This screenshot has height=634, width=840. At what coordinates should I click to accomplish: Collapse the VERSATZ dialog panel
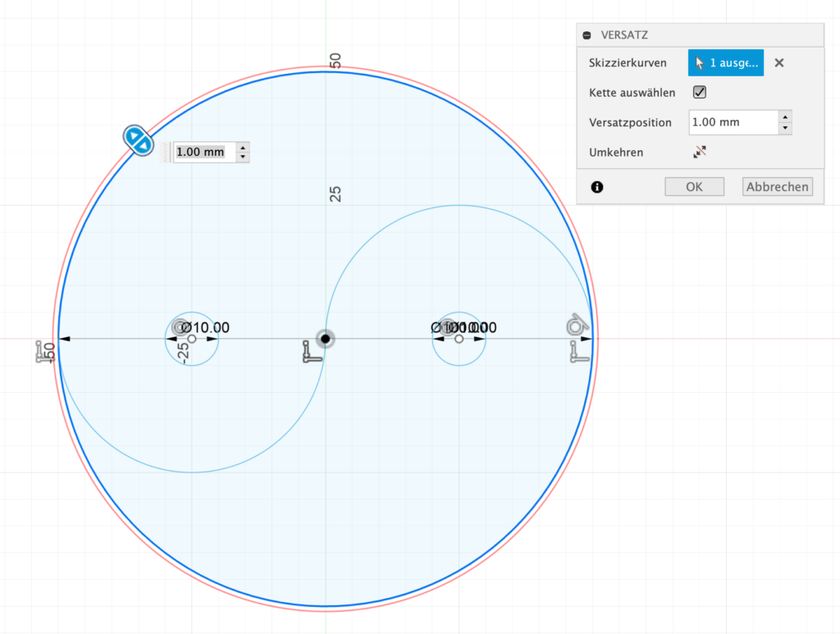587,35
